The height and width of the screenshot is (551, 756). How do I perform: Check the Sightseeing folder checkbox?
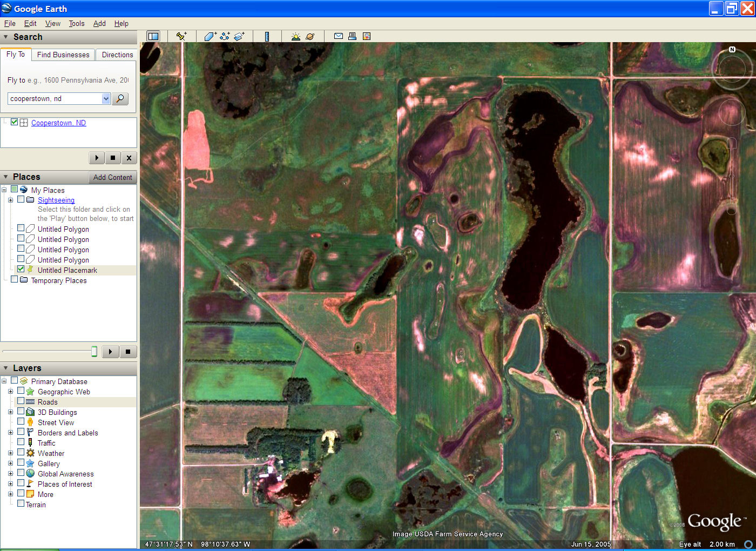point(21,199)
